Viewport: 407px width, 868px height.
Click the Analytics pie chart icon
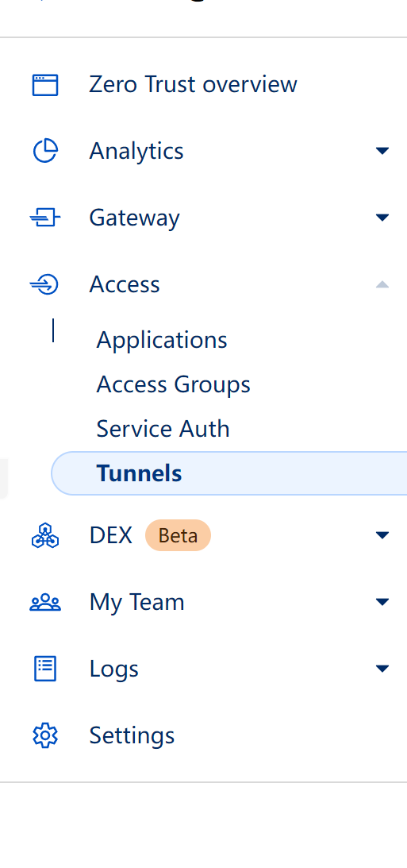45,151
